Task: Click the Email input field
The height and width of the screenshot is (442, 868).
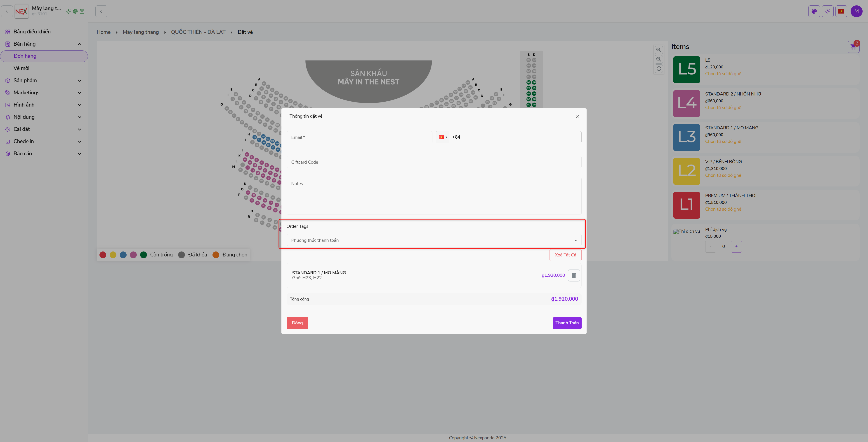Action: click(359, 137)
